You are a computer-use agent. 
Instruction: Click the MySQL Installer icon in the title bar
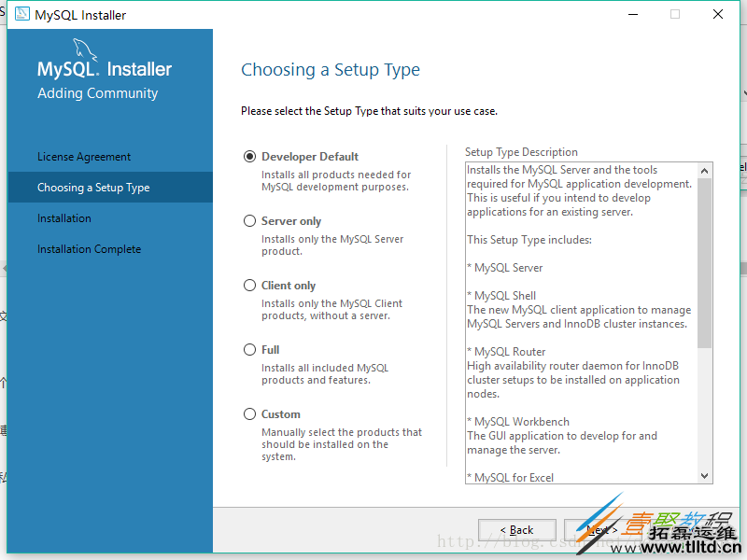pyautogui.click(x=22, y=14)
